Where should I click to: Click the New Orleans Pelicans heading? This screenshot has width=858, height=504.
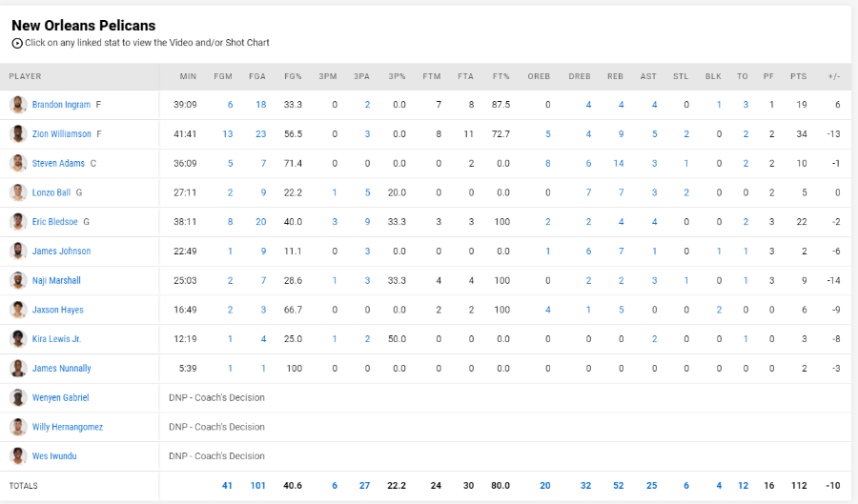point(84,25)
